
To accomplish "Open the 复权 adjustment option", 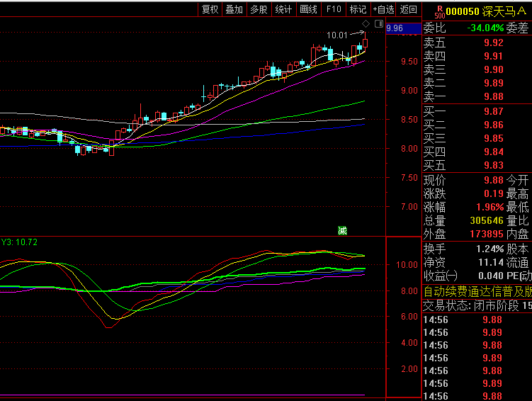I will tap(210, 9).
